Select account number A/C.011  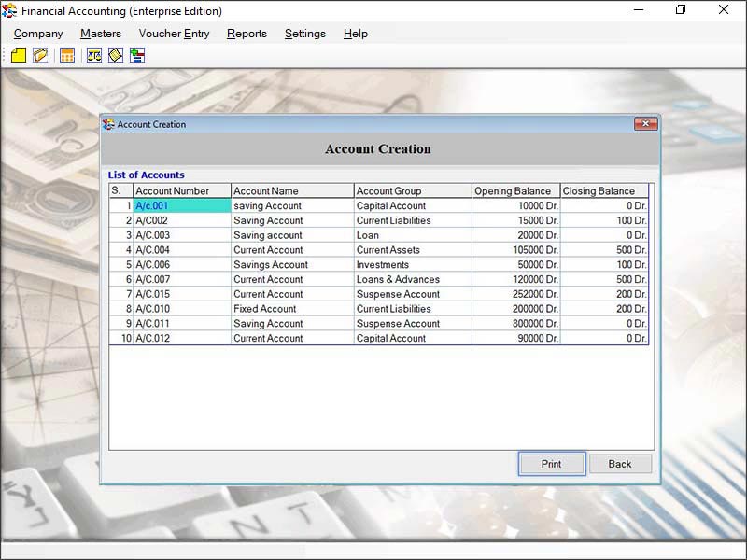point(182,324)
